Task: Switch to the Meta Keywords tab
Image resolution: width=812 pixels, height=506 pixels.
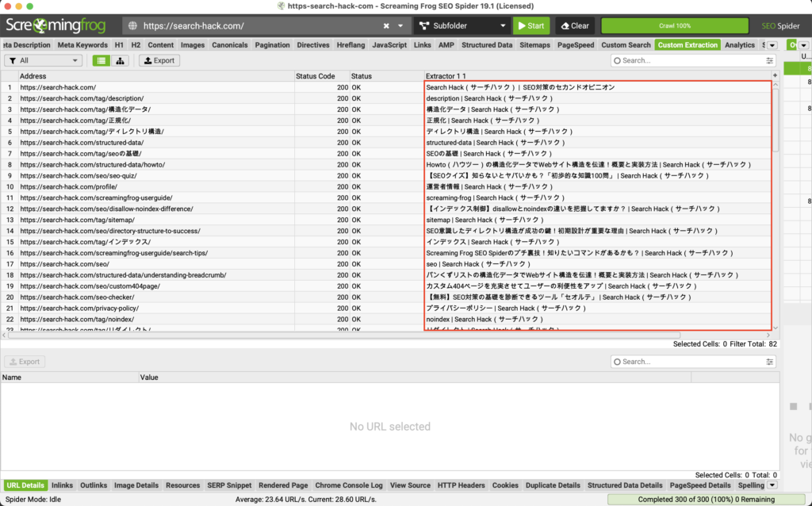Action: click(x=82, y=45)
